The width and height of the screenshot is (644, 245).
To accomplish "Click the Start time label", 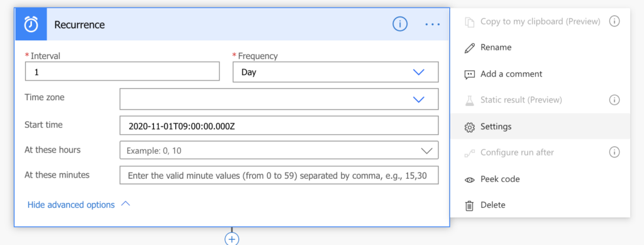I will coord(43,125).
